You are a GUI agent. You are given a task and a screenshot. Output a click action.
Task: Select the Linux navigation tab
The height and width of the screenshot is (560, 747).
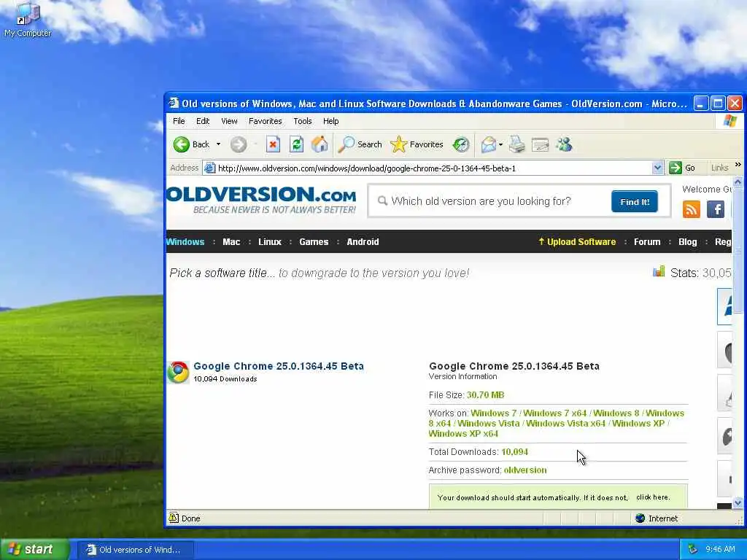click(270, 242)
